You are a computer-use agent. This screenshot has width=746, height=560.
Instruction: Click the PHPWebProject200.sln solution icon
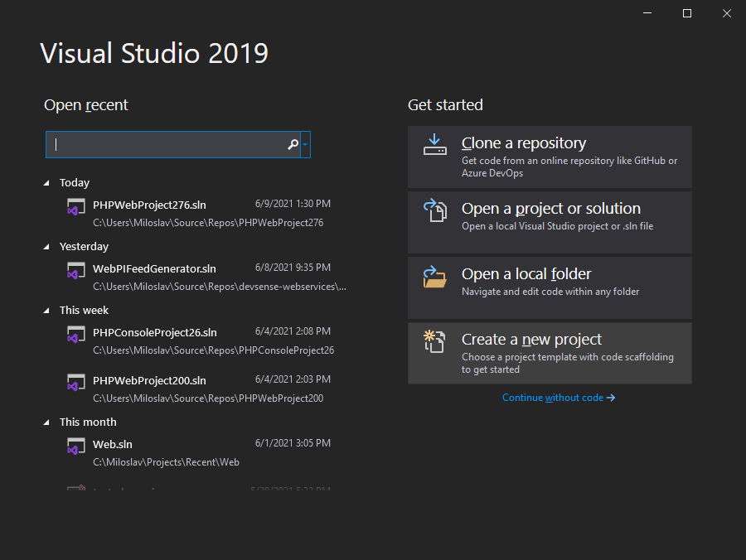pos(75,382)
